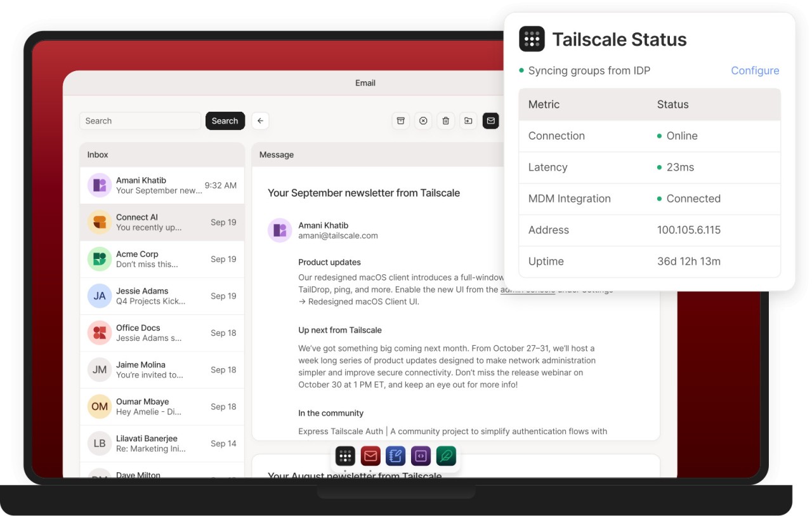Image resolution: width=812 pixels, height=516 pixels.
Task: Click Office Docs red avatar icon
Action: (x=100, y=333)
